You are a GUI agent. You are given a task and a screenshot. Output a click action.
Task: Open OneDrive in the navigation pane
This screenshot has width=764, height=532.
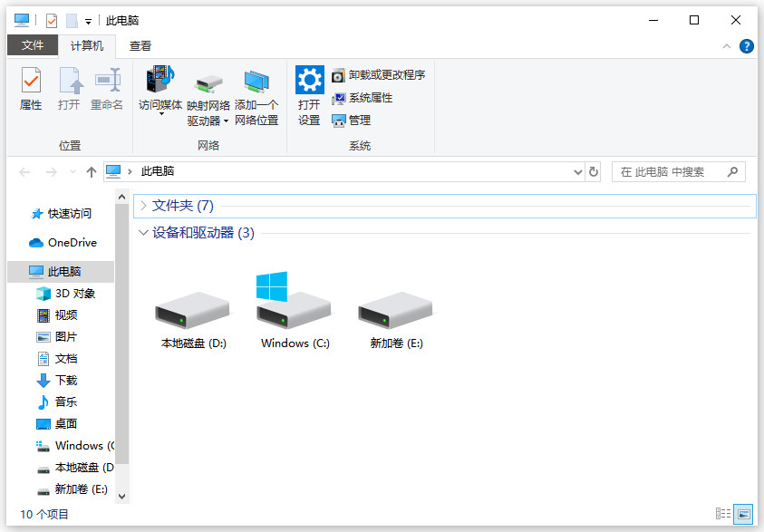pyautogui.click(x=63, y=243)
